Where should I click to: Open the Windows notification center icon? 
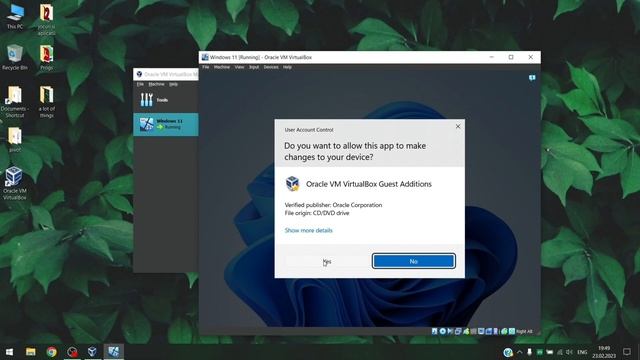pos(627,352)
